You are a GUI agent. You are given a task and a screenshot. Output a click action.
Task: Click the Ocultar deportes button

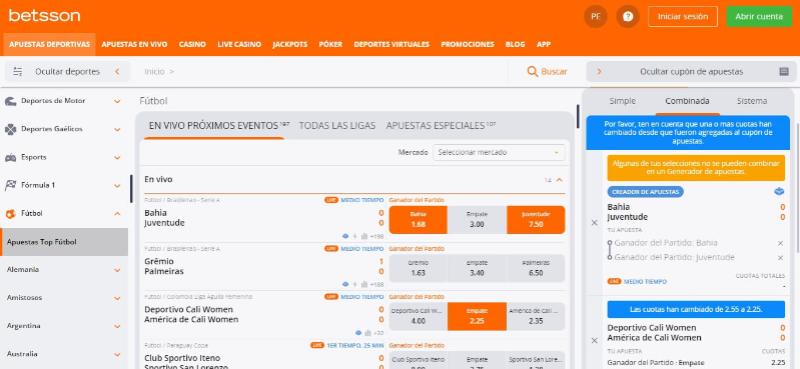[67, 72]
